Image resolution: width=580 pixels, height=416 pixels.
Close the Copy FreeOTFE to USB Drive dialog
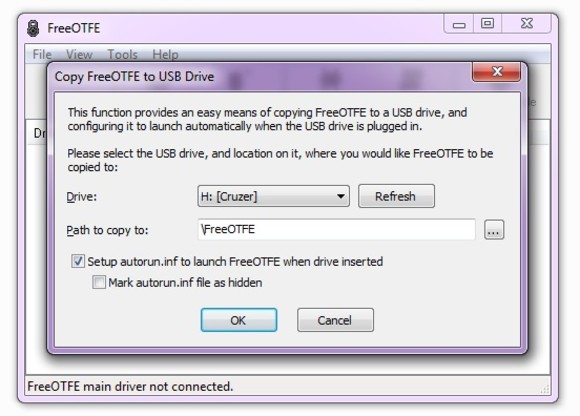click(496, 72)
